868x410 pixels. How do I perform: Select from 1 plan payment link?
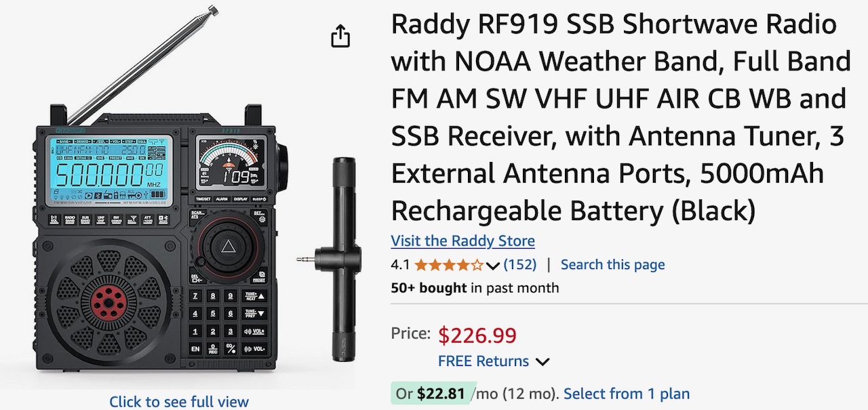626,394
